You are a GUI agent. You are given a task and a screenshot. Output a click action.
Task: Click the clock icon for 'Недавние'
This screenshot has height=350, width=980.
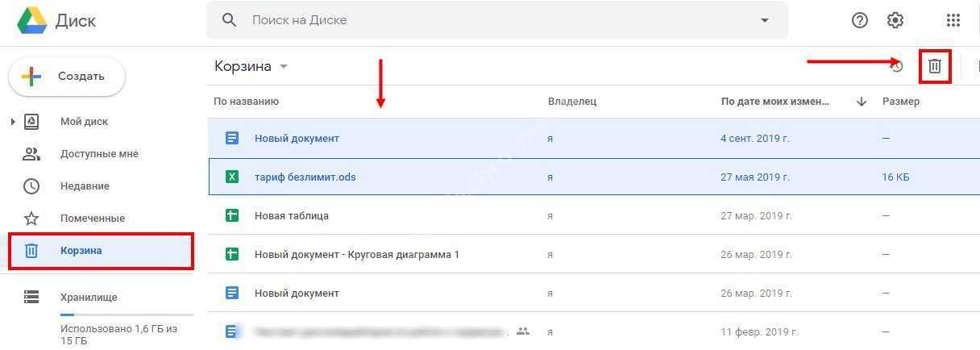point(31,186)
